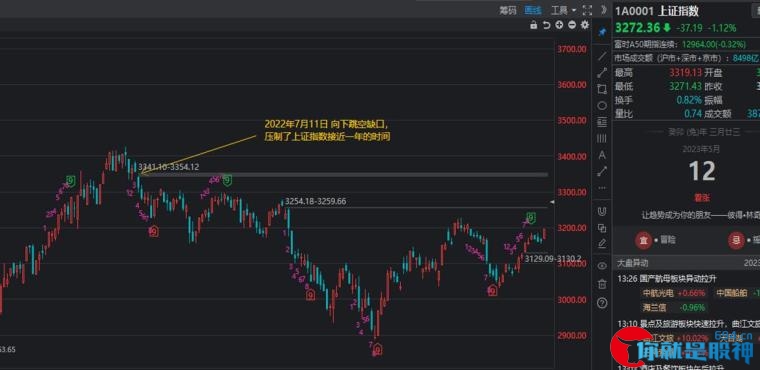Expand the panel with double chevron
The width and height of the screenshot is (760, 370).
point(603,10)
